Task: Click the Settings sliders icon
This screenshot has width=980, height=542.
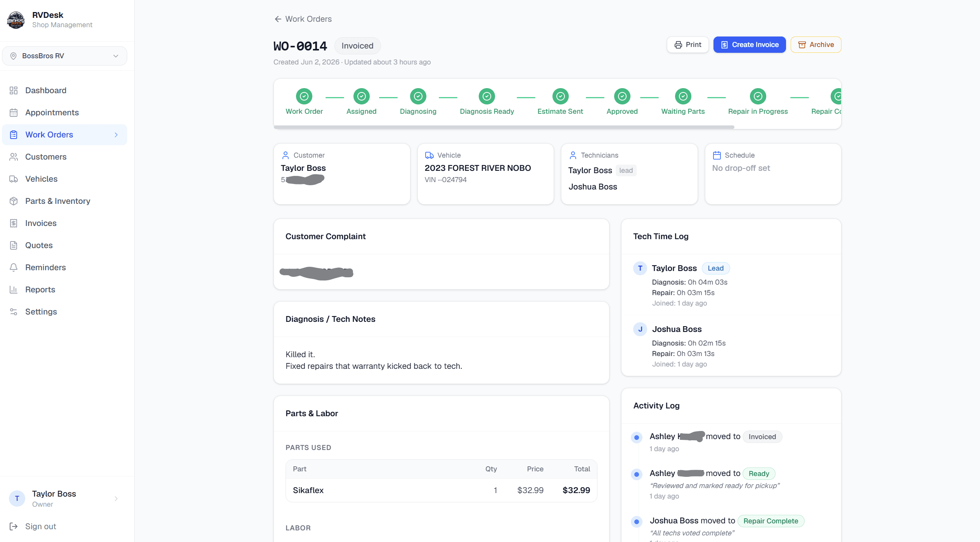Action: point(14,312)
